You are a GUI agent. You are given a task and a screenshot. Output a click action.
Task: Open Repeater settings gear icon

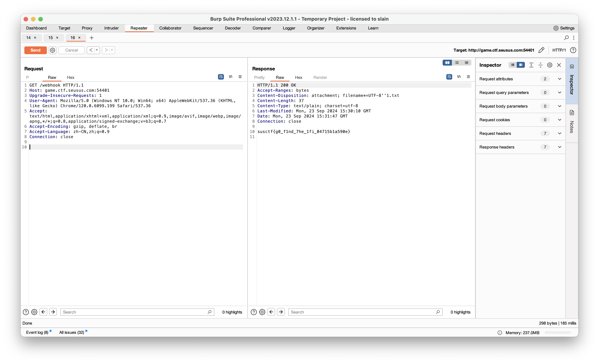[52, 50]
